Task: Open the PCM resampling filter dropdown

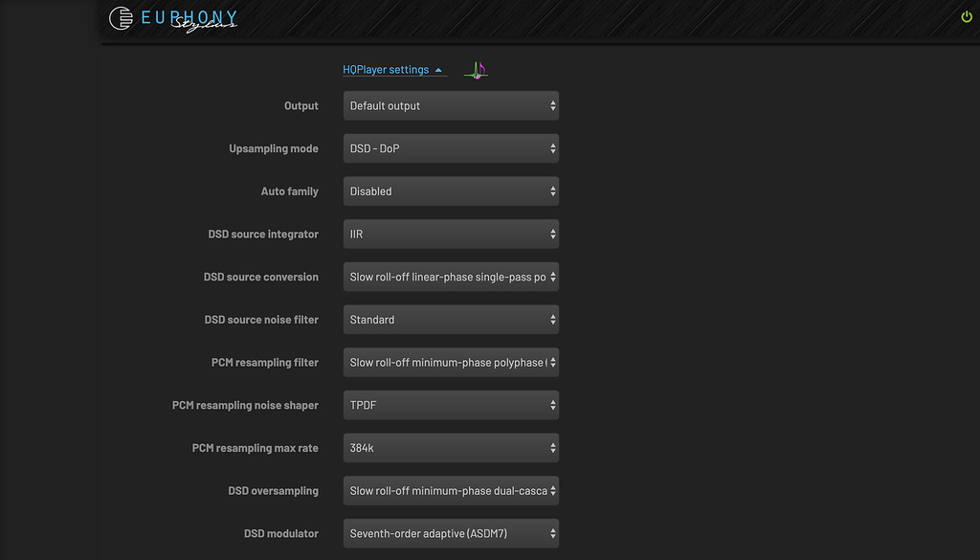Action: tap(450, 362)
